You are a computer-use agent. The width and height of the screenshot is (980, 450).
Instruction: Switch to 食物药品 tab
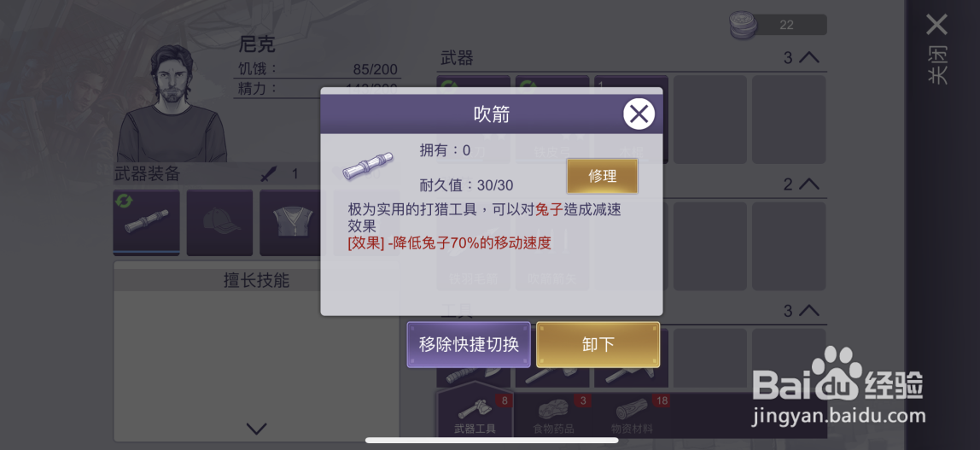pos(553,416)
